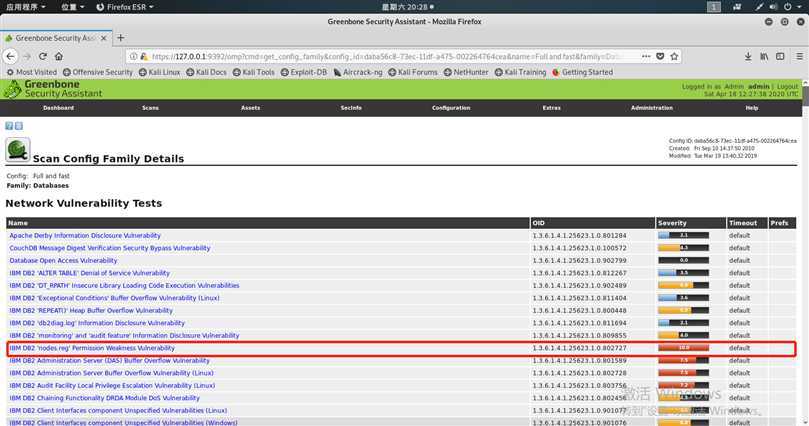Open Firefox hamburger menu
The height and width of the screenshot is (426, 809).
(x=799, y=56)
